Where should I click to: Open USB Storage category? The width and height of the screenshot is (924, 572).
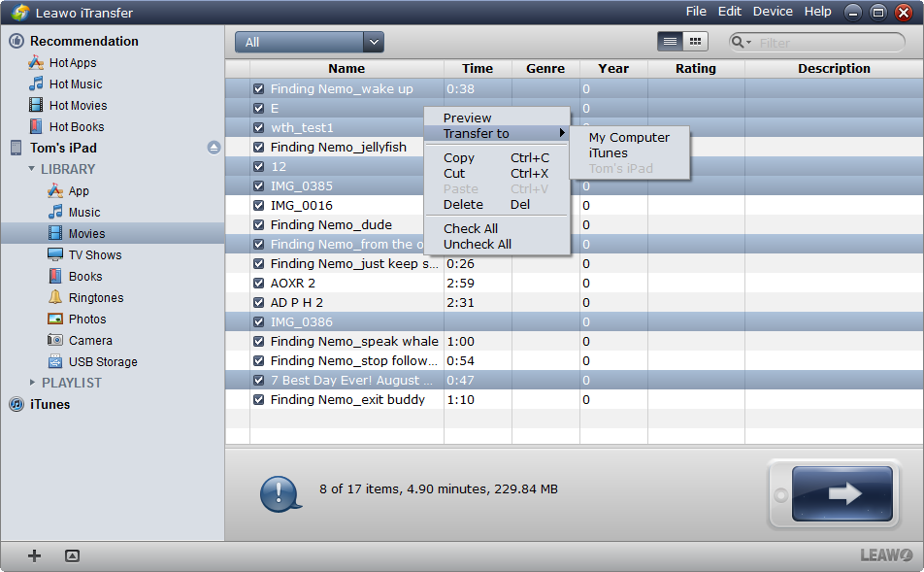click(103, 361)
